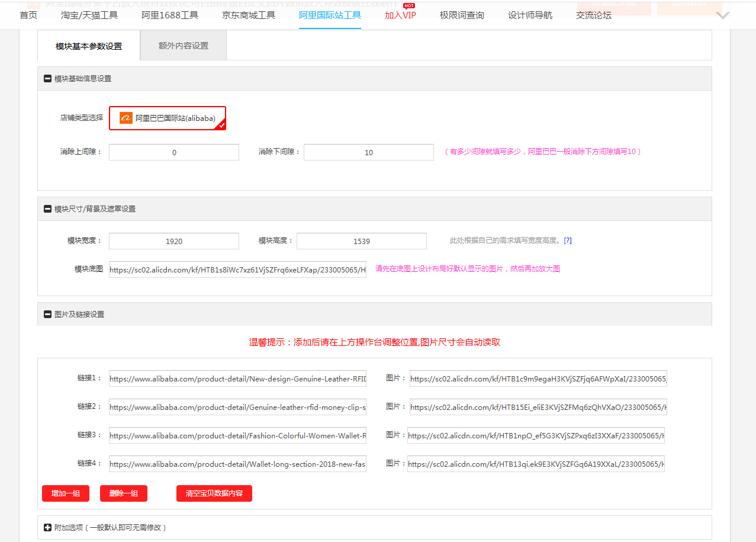The image size is (756, 542).
Task: Click the 消除上间隙 input field
Action: [x=174, y=152]
